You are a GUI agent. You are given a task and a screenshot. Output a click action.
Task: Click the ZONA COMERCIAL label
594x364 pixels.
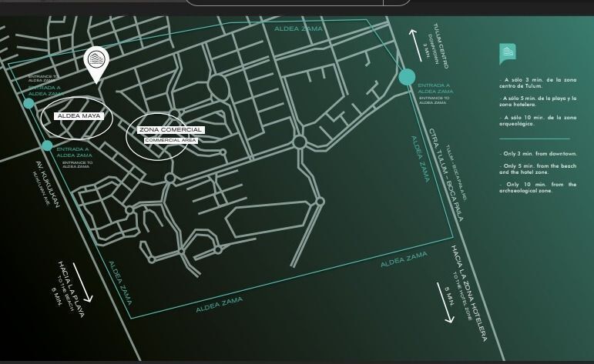click(x=170, y=130)
